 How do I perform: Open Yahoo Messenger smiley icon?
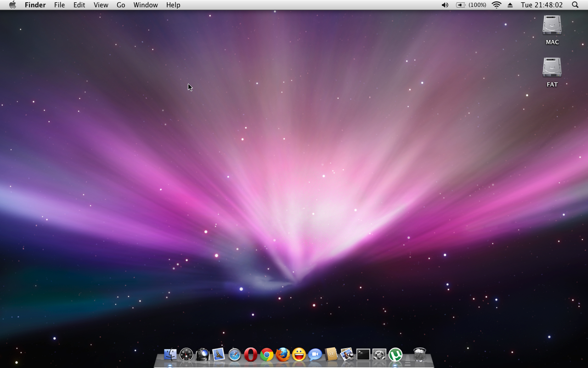[x=299, y=355]
